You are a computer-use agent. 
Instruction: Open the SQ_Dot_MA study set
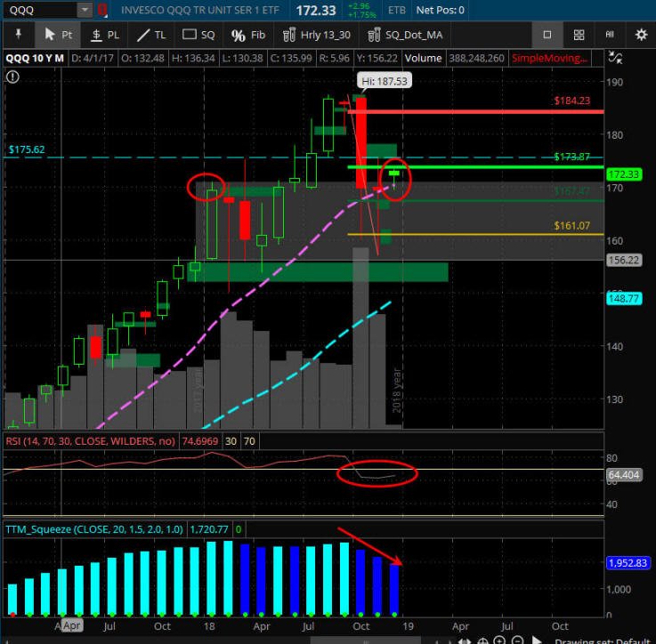pos(405,35)
